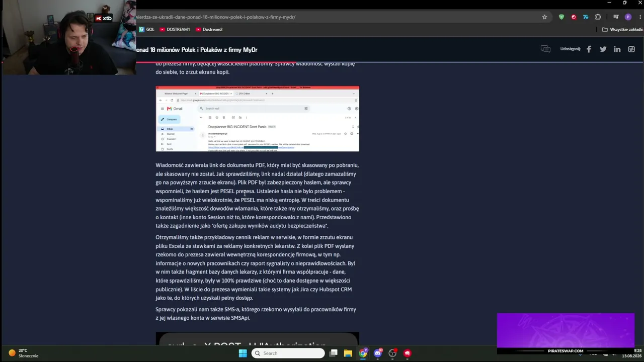Open the red app icon in taskbar
The width and height of the screenshot is (644, 362).
click(x=407, y=353)
